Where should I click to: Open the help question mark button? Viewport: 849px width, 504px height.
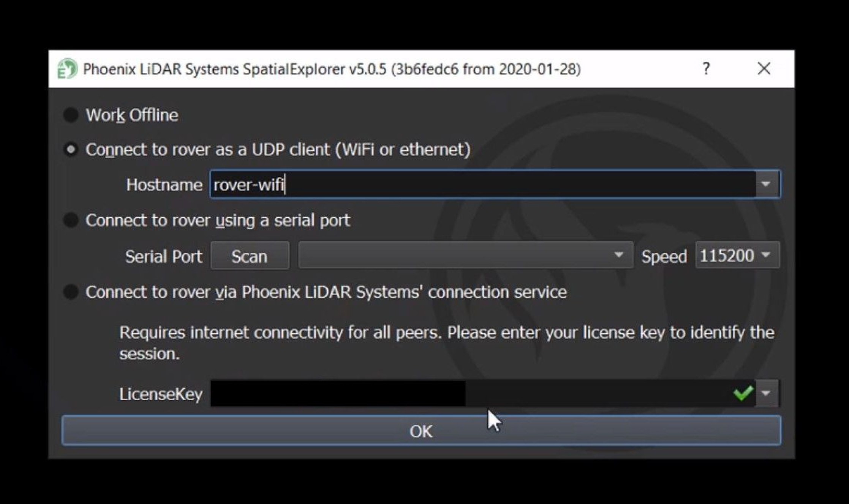tap(706, 69)
